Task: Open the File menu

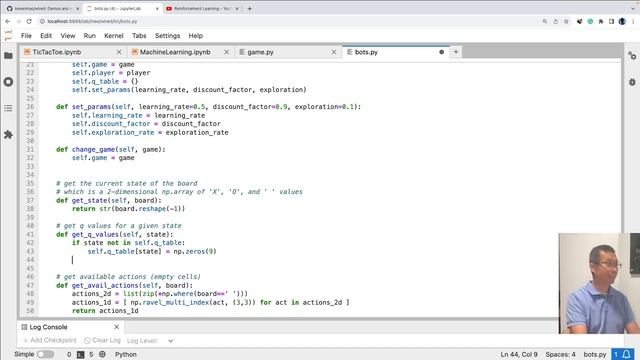Action: point(26,36)
